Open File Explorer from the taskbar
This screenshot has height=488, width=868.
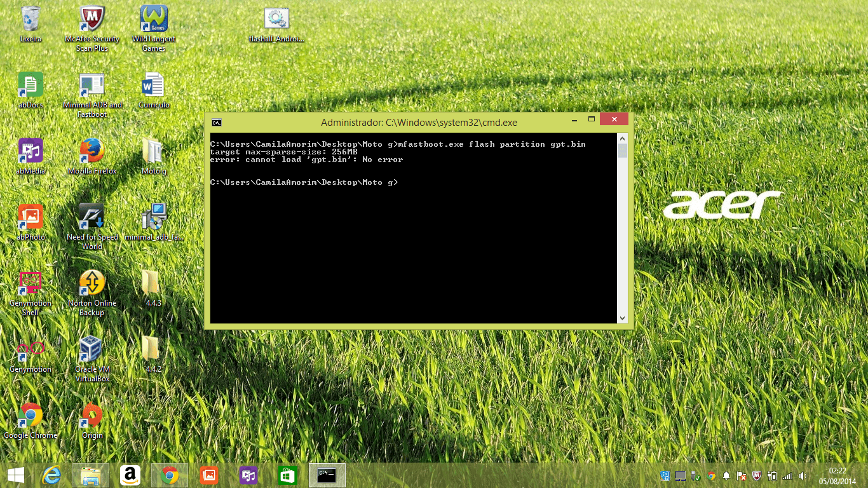tap(91, 475)
